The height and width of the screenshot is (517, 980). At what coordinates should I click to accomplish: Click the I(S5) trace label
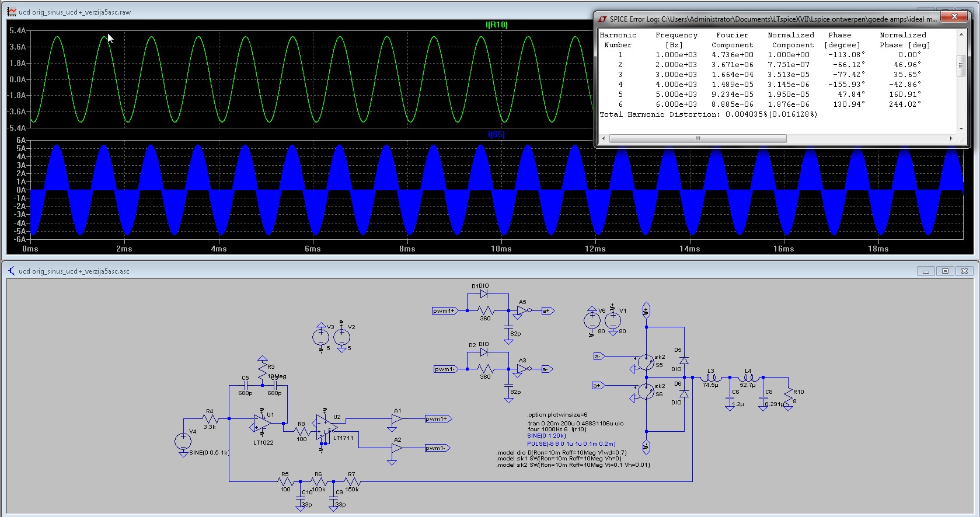(496, 135)
